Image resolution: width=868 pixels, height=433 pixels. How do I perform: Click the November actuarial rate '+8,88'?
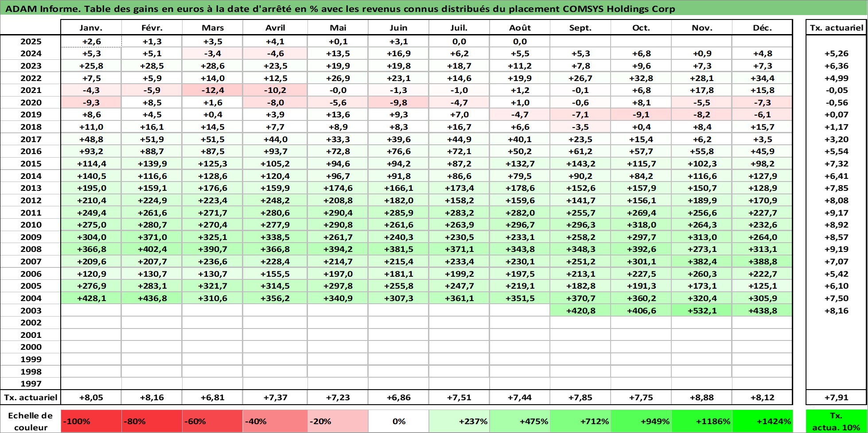click(x=702, y=397)
